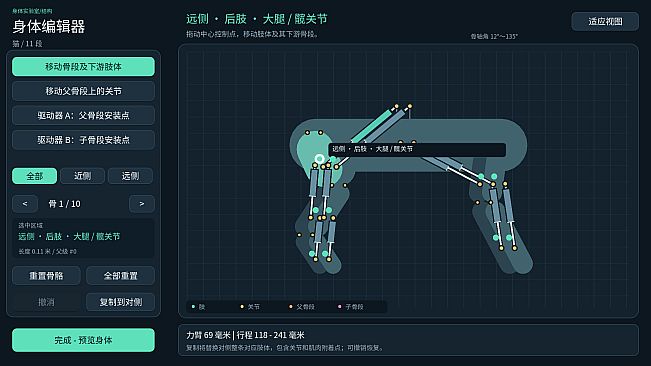Viewport: 651px width, 366px height.
Task: Switch to the 远侧 filter tab
Action: (x=130, y=176)
